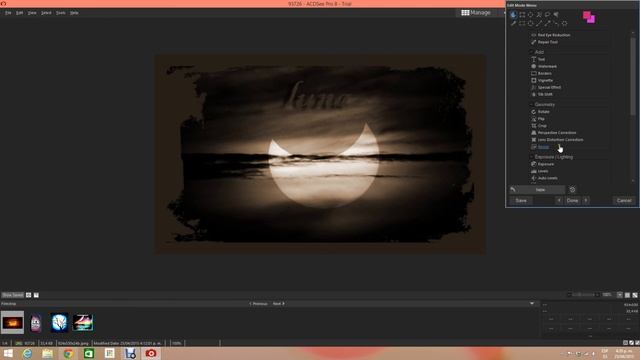This screenshot has height=360, width=640.
Task: Select the brush icon in second row
Action: click(513, 23)
